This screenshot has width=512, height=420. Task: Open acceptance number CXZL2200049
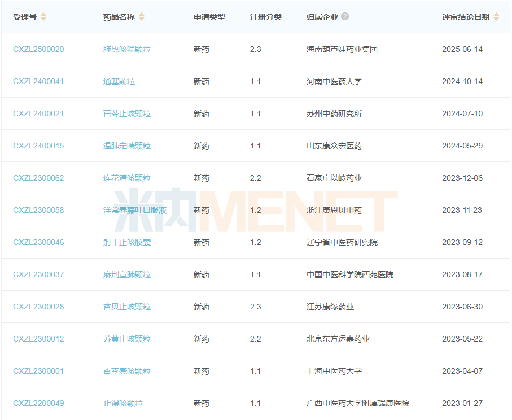tap(38, 403)
